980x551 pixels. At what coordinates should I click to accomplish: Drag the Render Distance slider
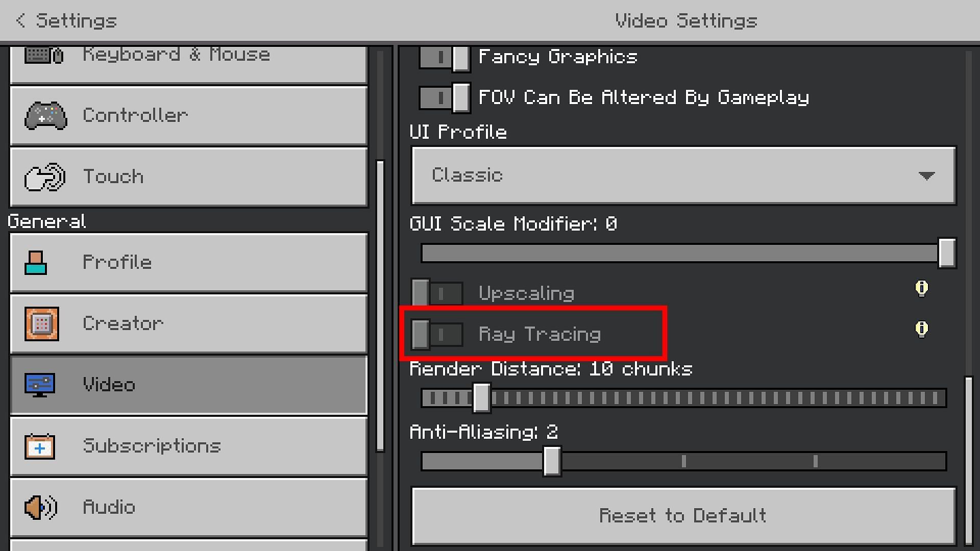(481, 397)
